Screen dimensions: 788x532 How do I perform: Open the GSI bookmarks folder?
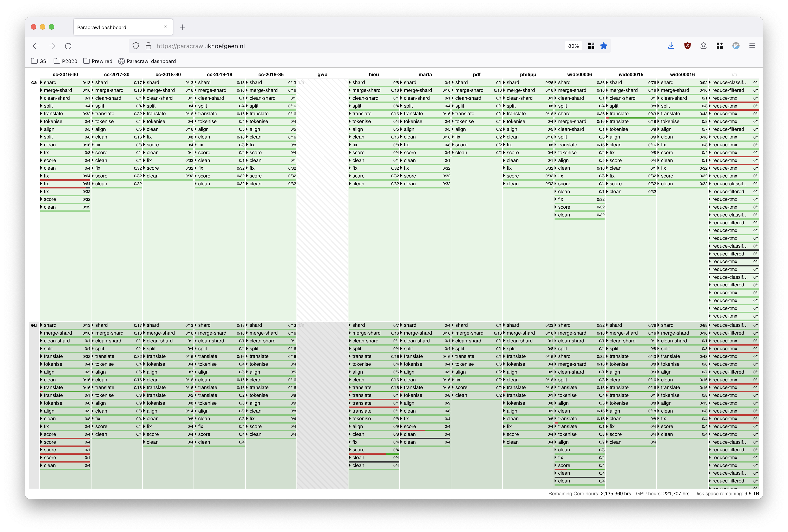tap(39, 61)
